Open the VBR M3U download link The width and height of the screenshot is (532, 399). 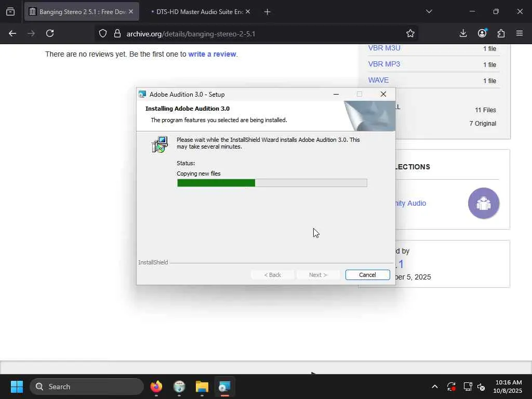coord(384,48)
